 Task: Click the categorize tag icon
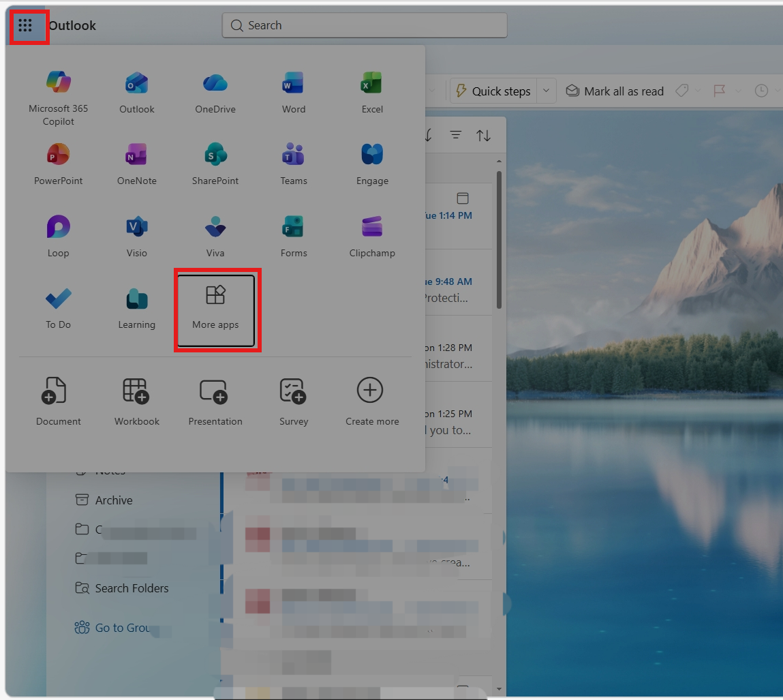tap(681, 91)
